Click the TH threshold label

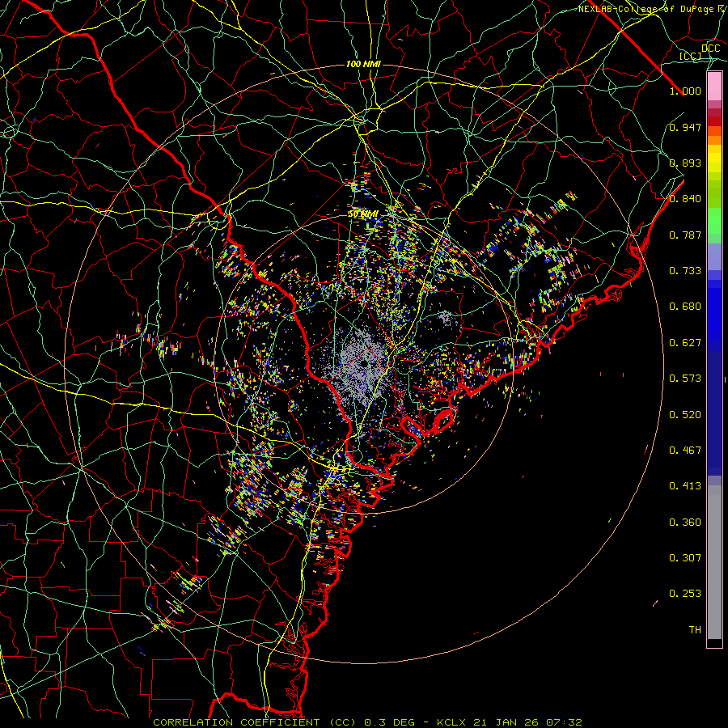(x=695, y=630)
